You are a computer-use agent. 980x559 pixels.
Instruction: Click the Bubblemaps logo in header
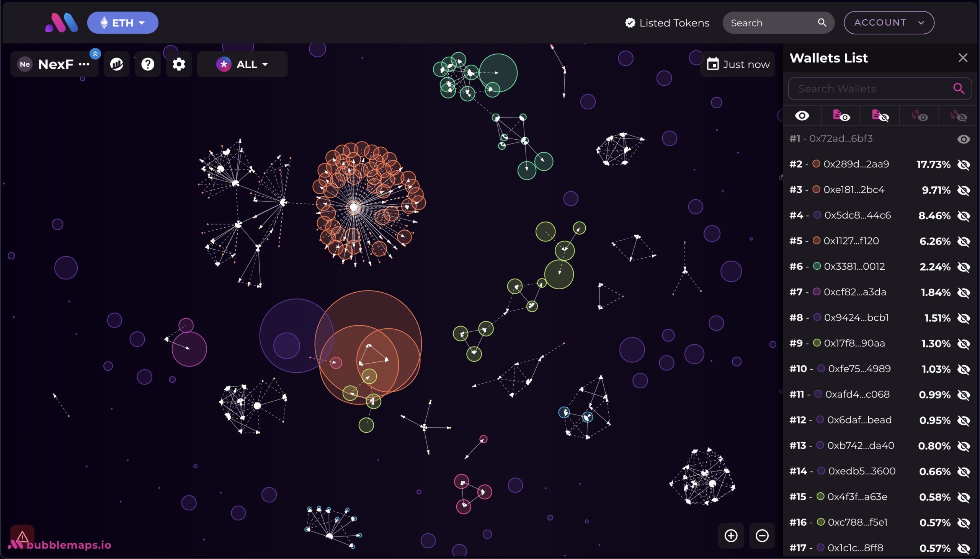(x=62, y=23)
